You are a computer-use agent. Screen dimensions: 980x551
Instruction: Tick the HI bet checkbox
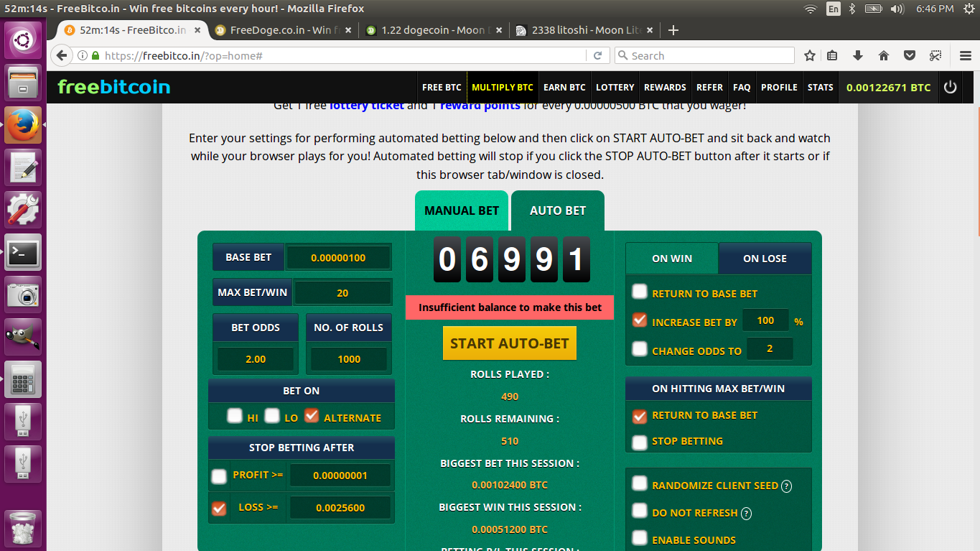pos(235,415)
